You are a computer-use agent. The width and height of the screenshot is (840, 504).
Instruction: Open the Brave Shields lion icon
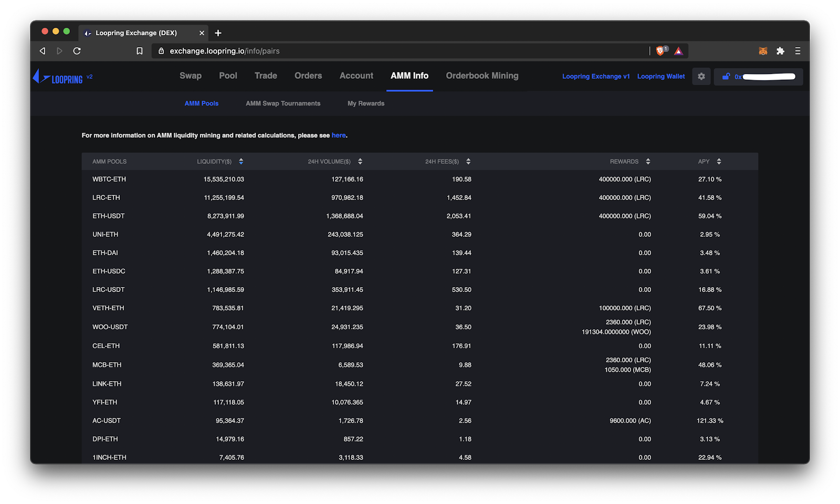click(x=661, y=50)
